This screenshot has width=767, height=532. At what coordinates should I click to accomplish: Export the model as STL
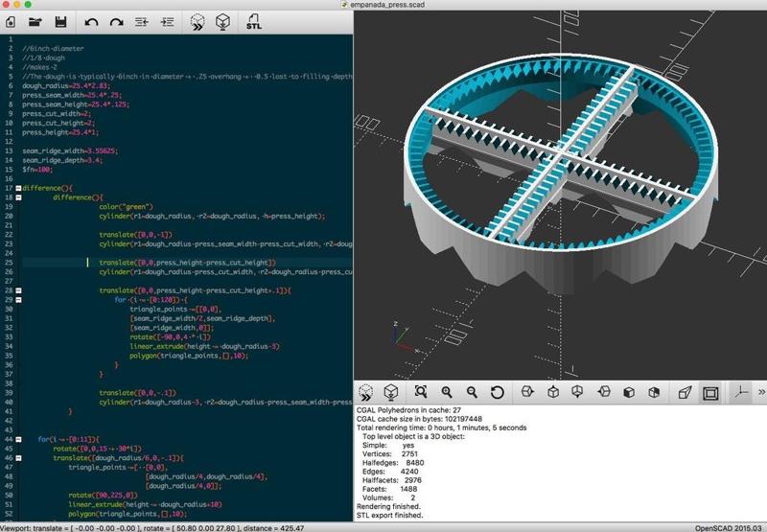point(254,22)
